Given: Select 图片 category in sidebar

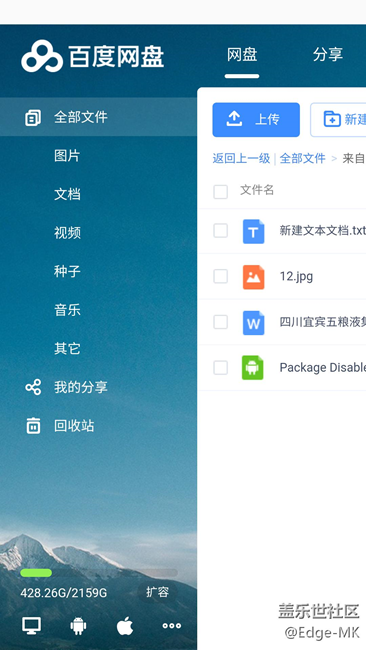Looking at the screenshot, I should pyautogui.click(x=67, y=156).
